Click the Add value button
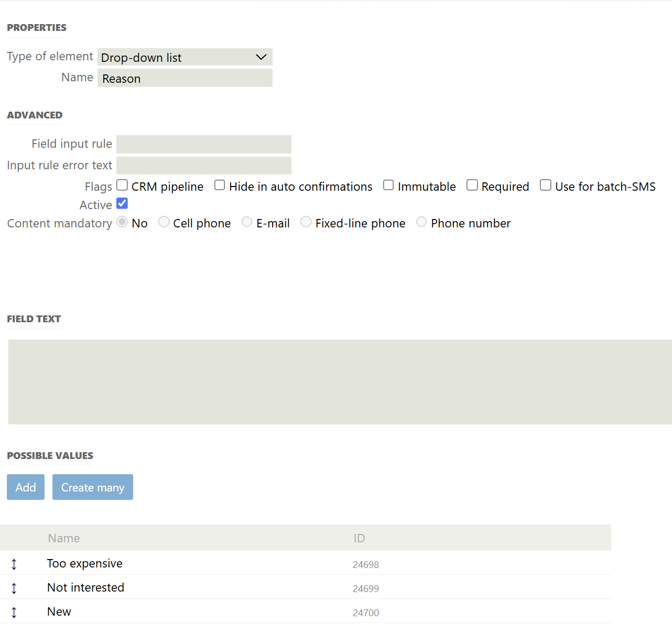The height and width of the screenshot is (634, 672). tap(26, 487)
